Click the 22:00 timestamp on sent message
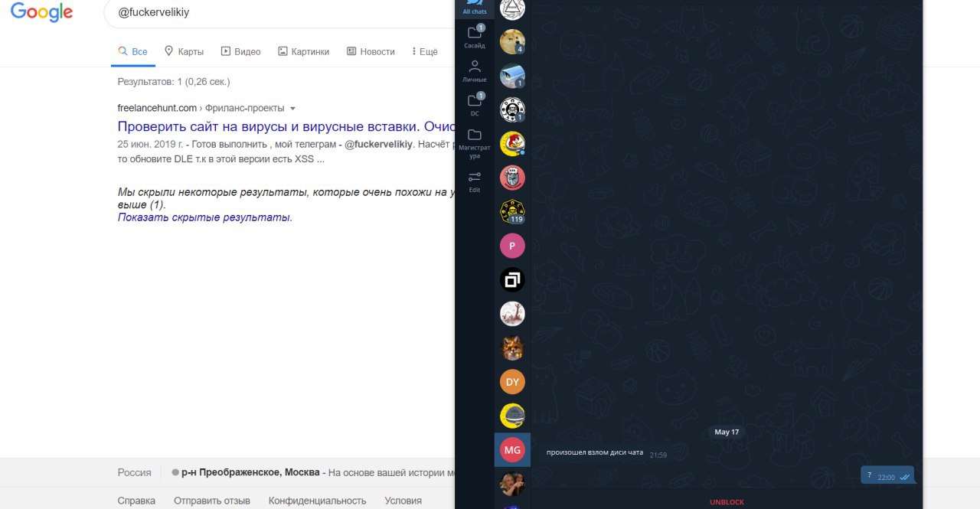This screenshot has width=980, height=509. [886, 477]
